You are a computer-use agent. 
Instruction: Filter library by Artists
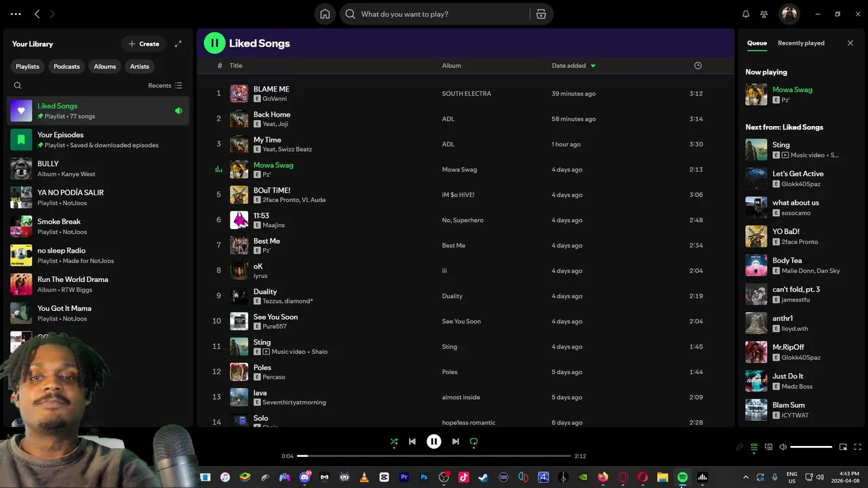tap(140, 66)
